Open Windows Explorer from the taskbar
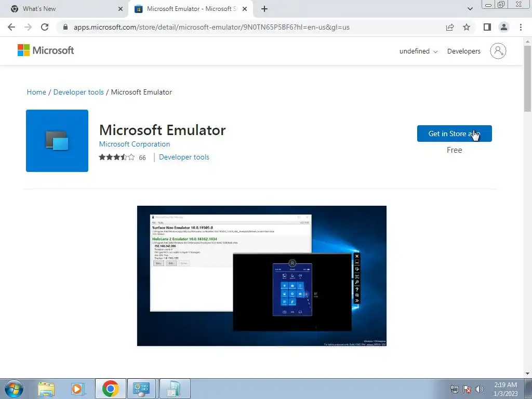This screenshot has width=532, height=399. click(46, 389)
